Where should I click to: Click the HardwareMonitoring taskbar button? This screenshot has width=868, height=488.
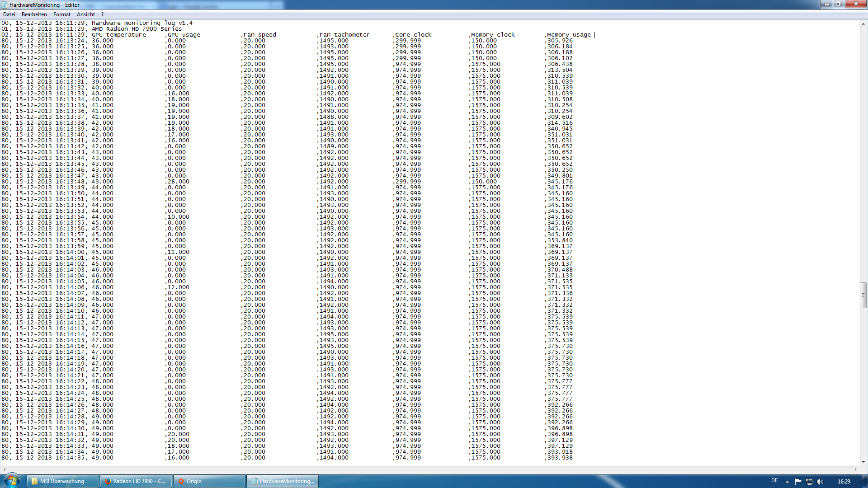(283, 481)
